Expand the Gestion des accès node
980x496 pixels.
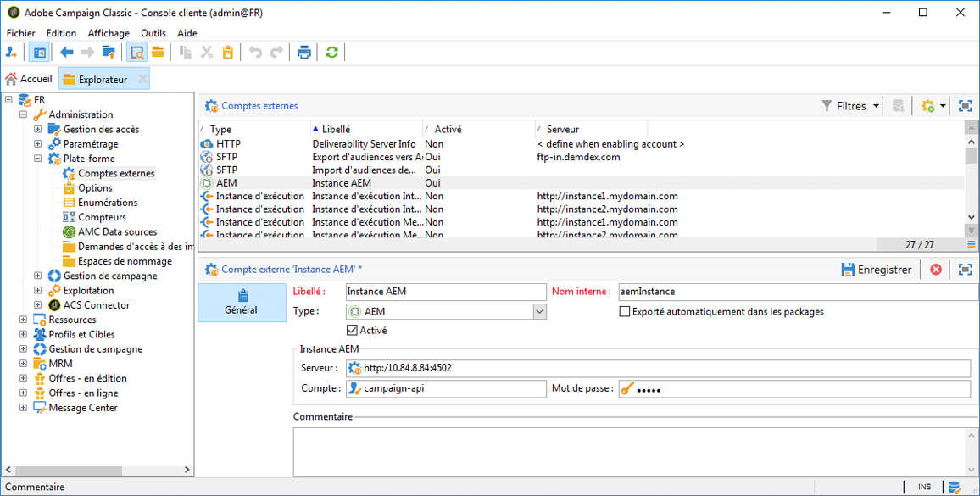click(37, 130)
